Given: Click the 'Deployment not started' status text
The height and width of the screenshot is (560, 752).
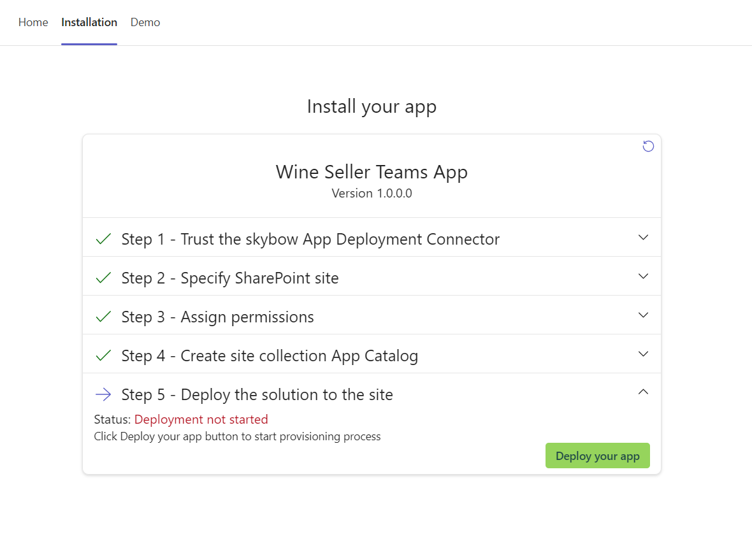Looking at the screenshot, I should coord(201,419).
